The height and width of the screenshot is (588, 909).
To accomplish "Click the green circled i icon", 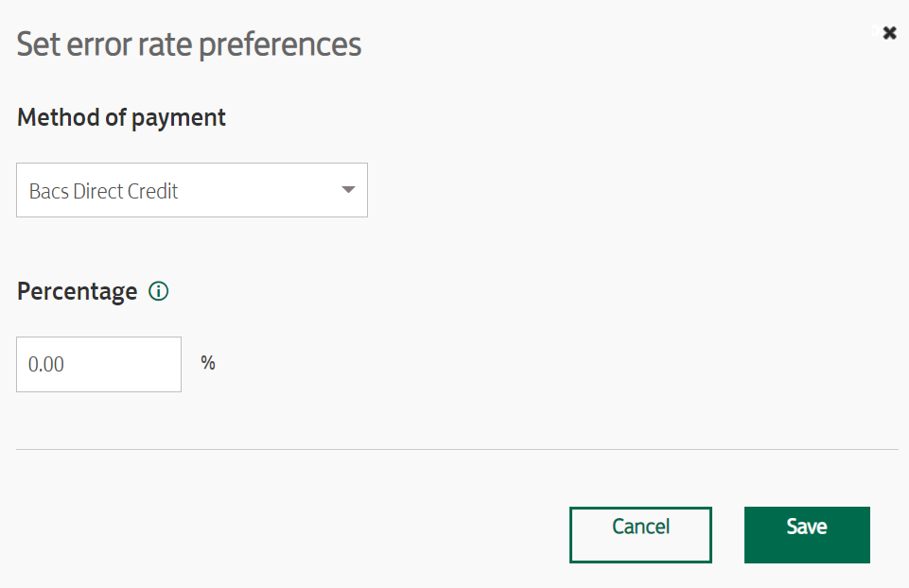I will [158, 291].
